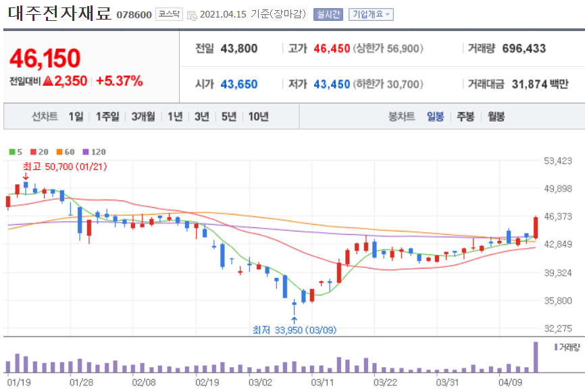
Task: Click the 02/19 date axis label
Action: (x=207, y=383)
